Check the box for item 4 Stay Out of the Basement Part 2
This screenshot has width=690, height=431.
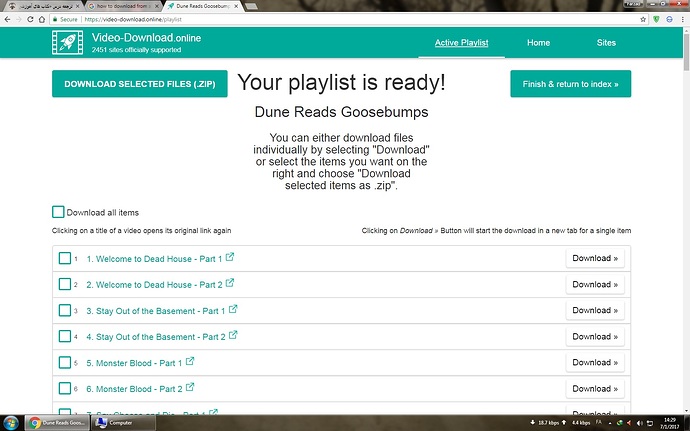(65, 336)
